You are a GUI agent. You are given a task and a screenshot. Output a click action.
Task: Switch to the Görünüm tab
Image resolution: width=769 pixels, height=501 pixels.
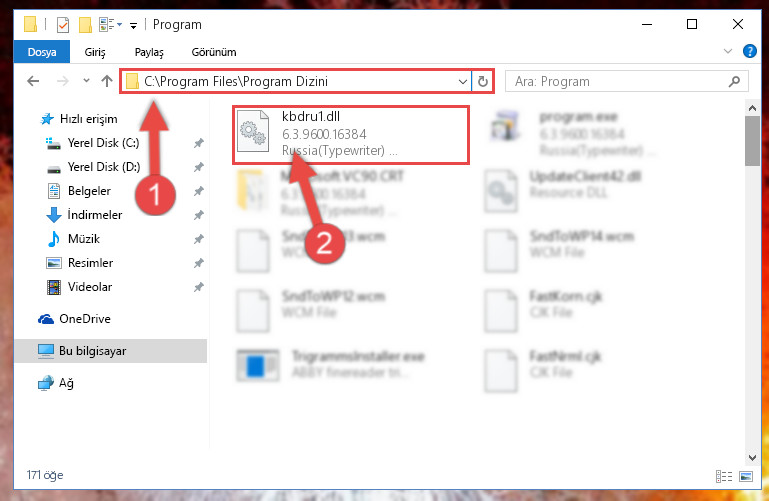tap(214, 52)
